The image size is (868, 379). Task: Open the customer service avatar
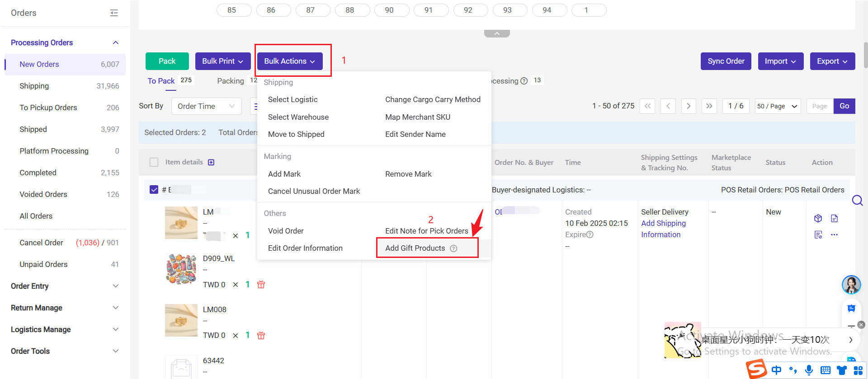tap(851, 285)
